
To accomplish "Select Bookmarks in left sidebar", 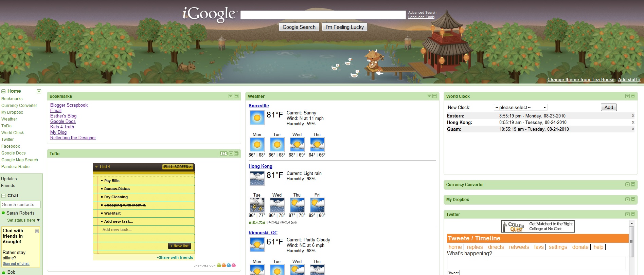I will 12,99.
